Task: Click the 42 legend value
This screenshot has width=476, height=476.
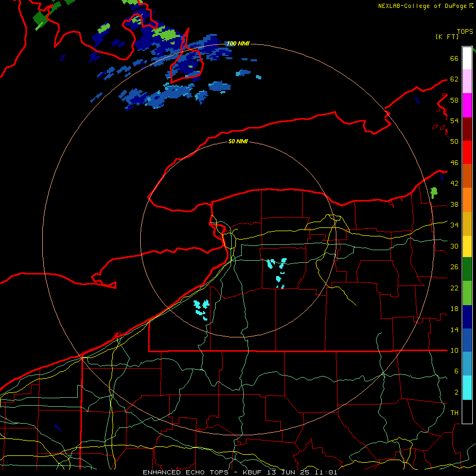Action: [454, 184]
